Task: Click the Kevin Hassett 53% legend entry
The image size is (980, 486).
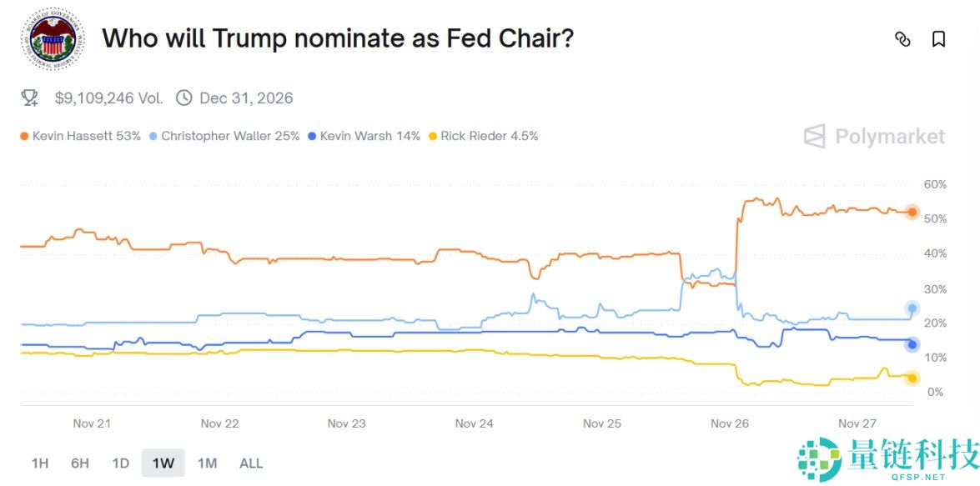Action: (x=80, y=136)
